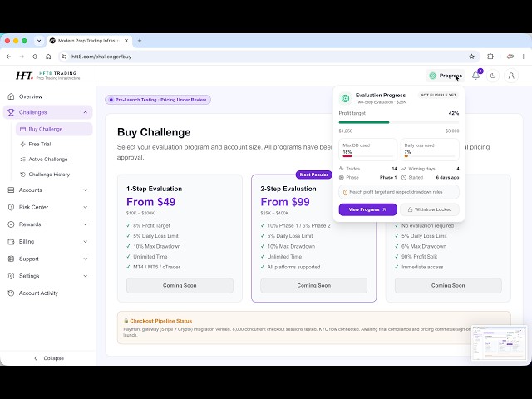
Task: Open the browser three-dot menu
Action: pos(524,57)
